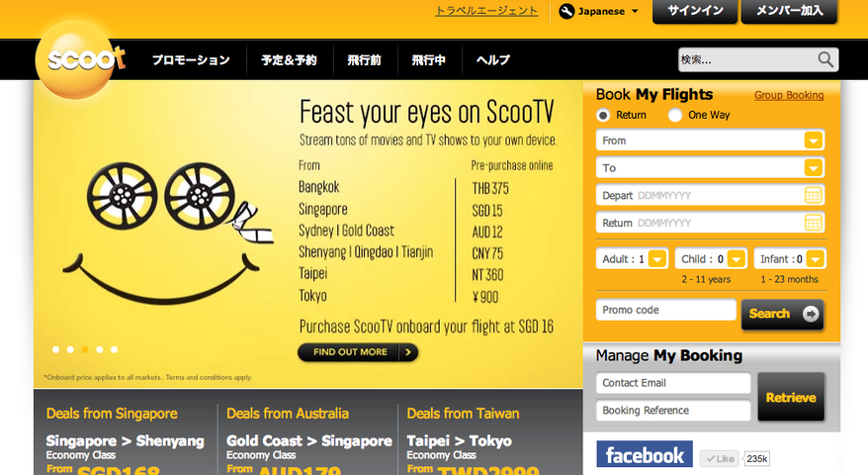This screenshot has width=868, height=475.
Task: Click the FIND OUT MORE button
Action: [x=358, y=352]
